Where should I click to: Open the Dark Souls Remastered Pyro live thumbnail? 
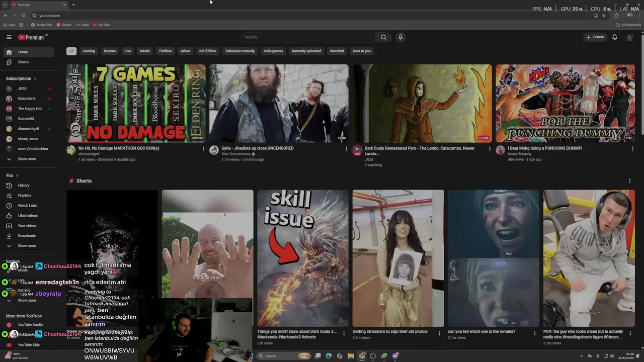pyautogui.click(x=422, y=103)
